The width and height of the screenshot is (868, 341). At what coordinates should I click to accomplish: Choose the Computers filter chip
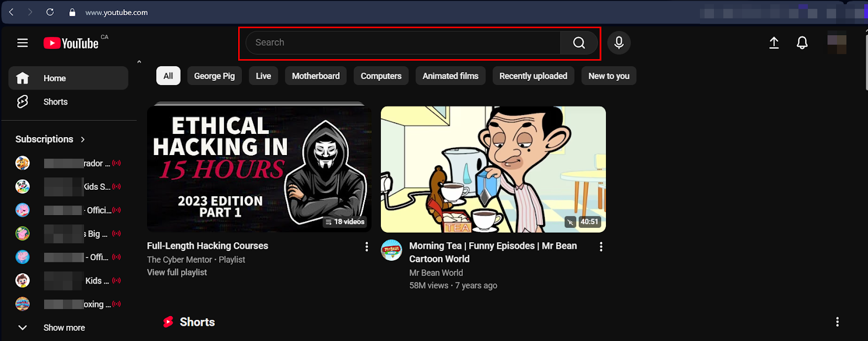tap(381, 76)
